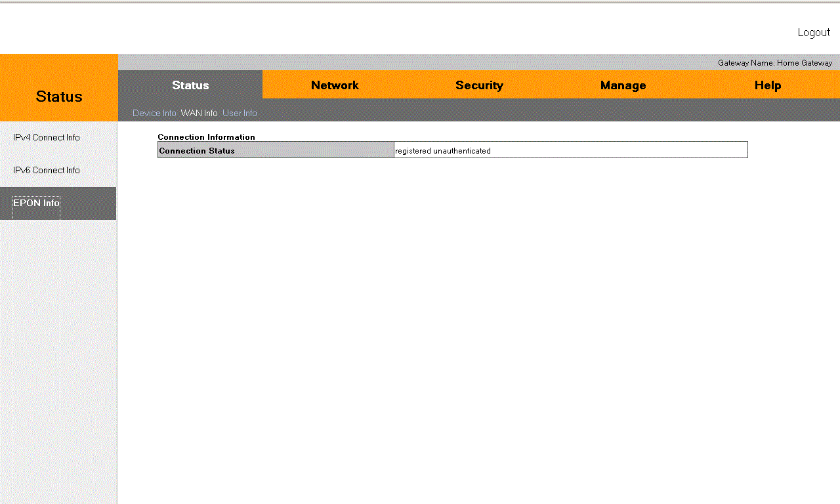
Task: Click the Connection Status label cell
Action: (276, 150)
